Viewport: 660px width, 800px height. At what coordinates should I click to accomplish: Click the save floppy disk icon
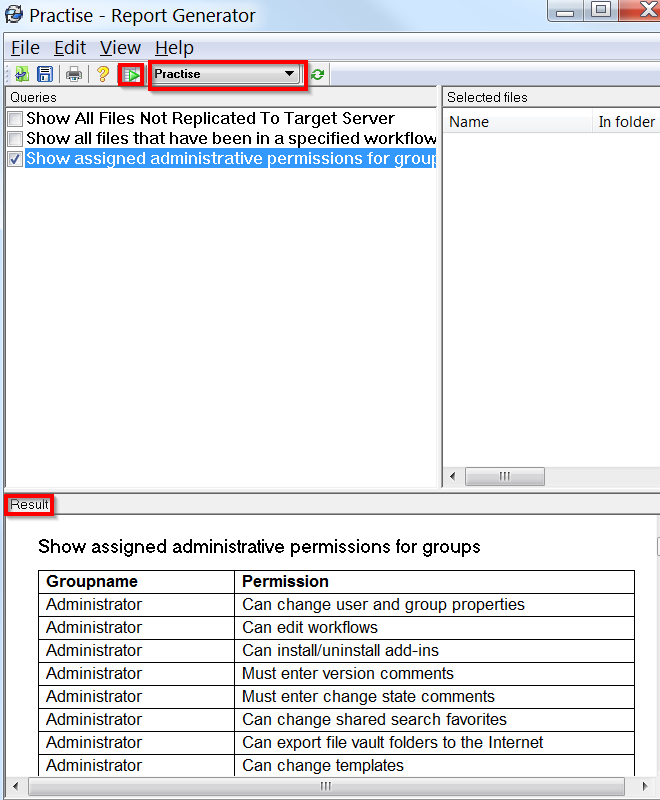45,74
